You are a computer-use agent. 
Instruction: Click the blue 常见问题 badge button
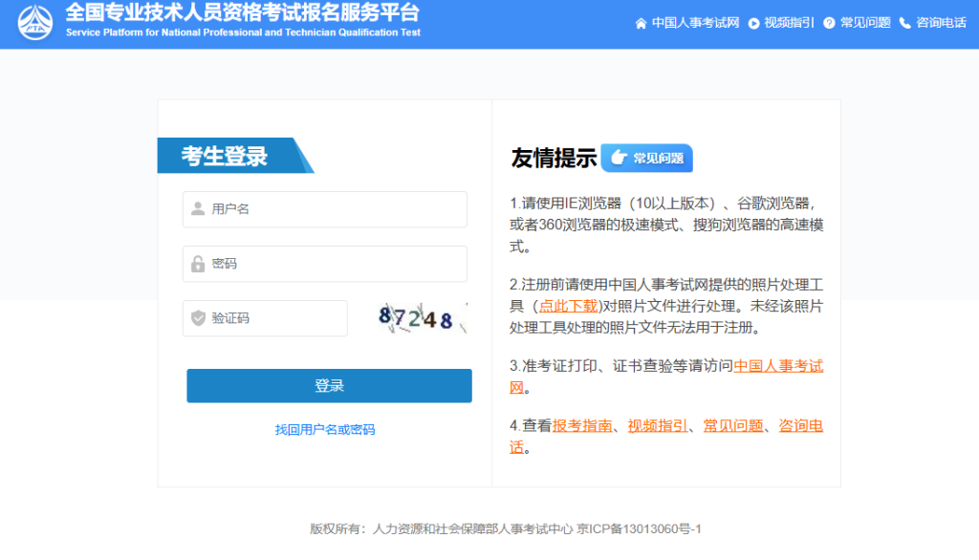[x=646, y=158]
